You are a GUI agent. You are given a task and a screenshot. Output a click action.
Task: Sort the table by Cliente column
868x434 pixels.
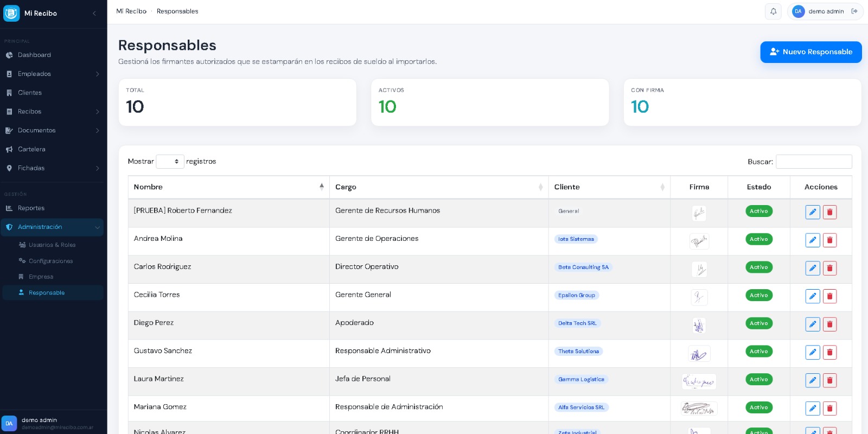(x=609, y=187)
